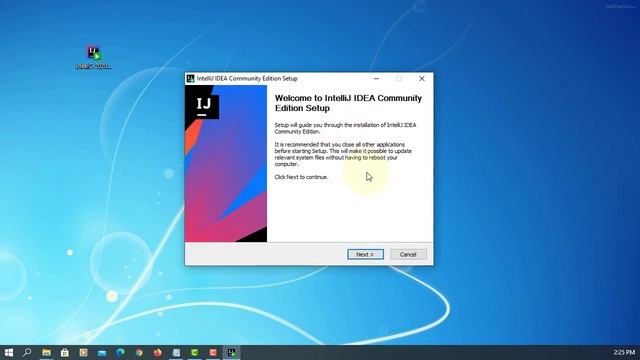Open the media player taskbar icon
This screenshot has height=360, width=640.
coord(83,352)
